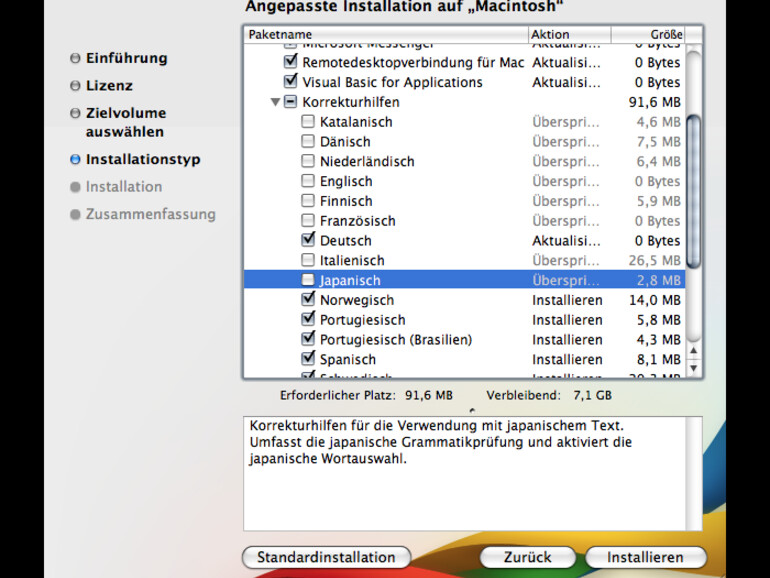Click the Japanisch 2,8 MB size cell
770x578 pixels.
pos(659,280)
